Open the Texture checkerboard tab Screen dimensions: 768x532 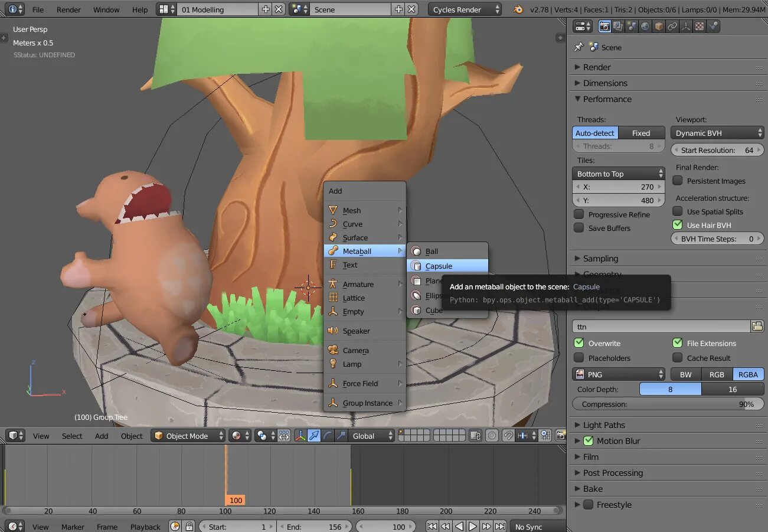click(x=700, y=26)
